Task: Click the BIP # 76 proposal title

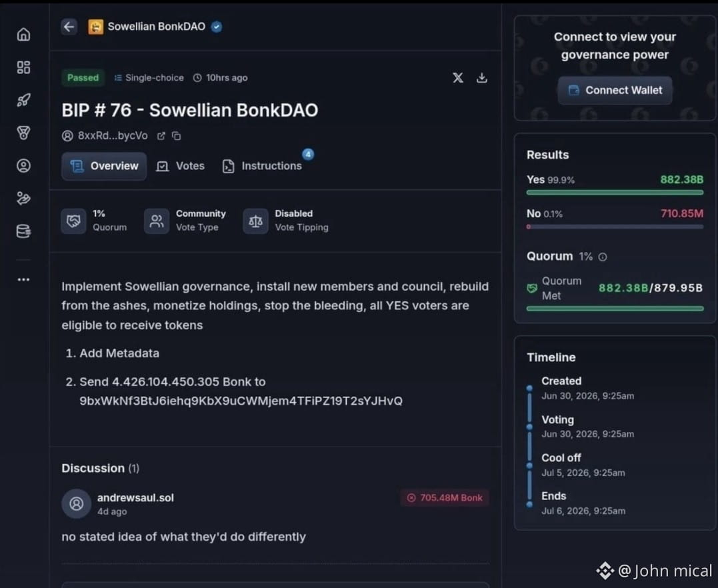Action: click(x=189, y=111)
